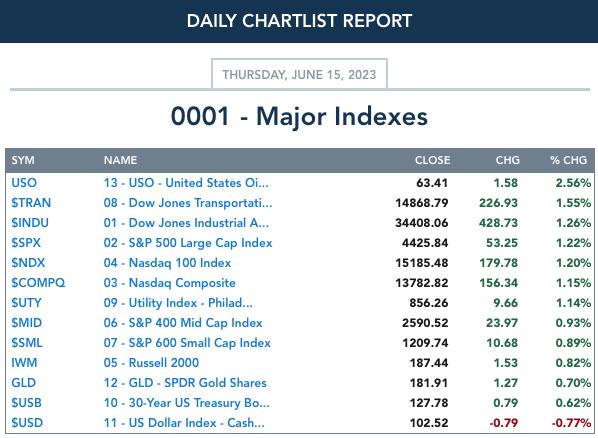
Task: Open the Russell 2000 chart link
Action: [x=151, y=363]
